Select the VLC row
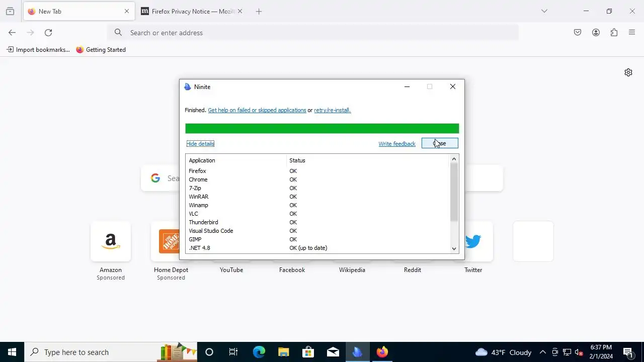This screenshot has width=644, height=362. 317,214
